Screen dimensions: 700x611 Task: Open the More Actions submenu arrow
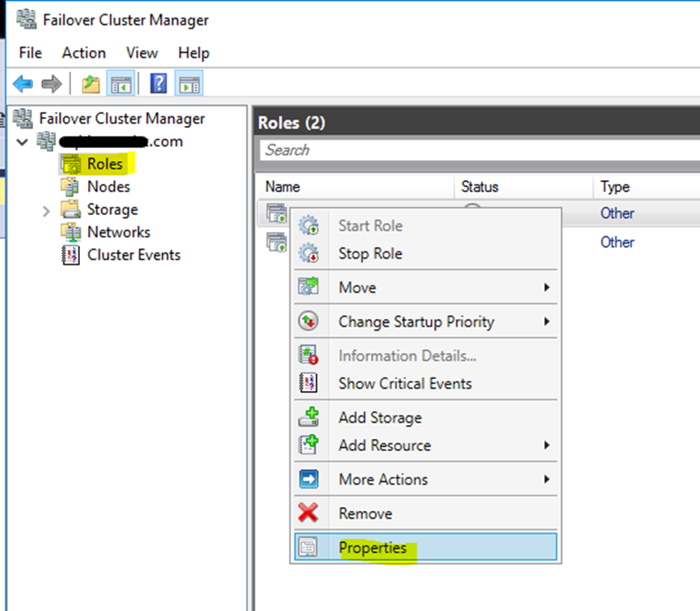[x=546, y=479]
